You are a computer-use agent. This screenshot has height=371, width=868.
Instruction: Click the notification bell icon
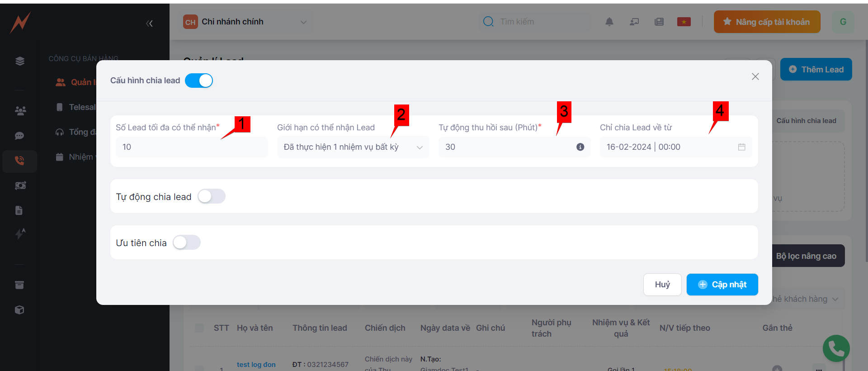(x=609, y=22)
